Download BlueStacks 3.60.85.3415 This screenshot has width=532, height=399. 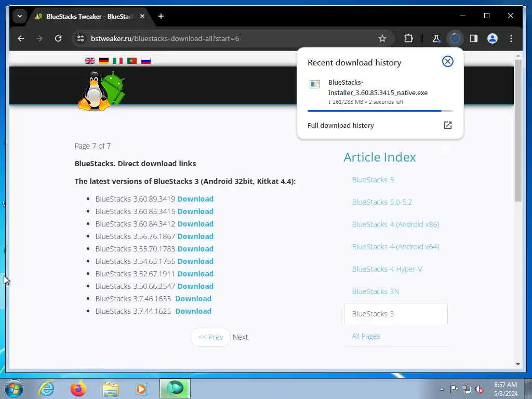tap(195, 211)
